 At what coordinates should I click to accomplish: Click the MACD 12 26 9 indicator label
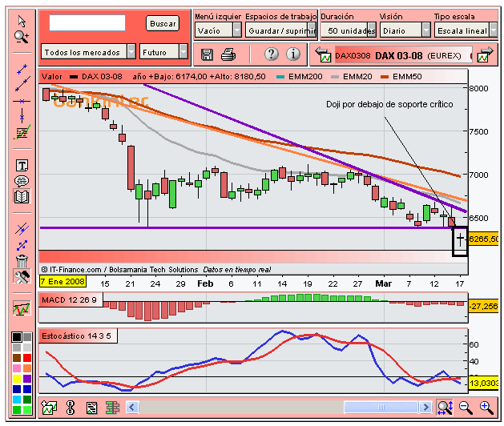[x=69, y=299]
